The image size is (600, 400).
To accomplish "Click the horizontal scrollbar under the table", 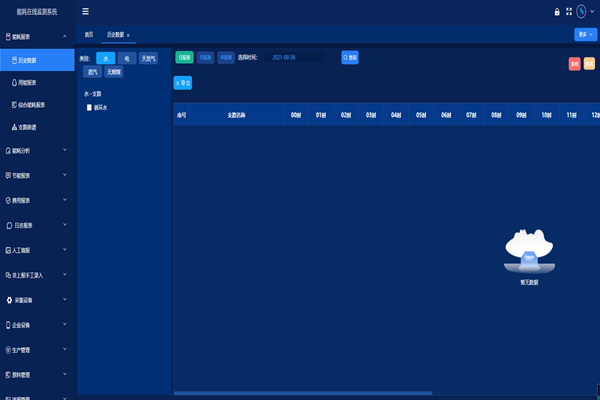I will click(x=302, y=393).
